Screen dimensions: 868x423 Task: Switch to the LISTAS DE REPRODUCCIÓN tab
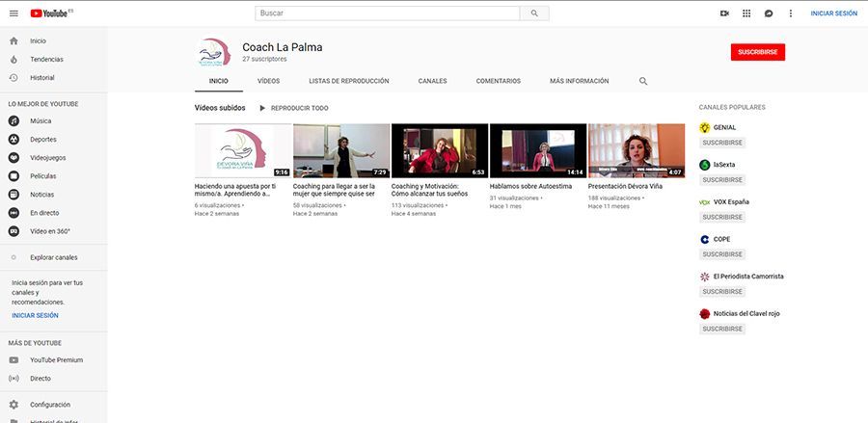pyautogui.click(x=349, y=81)
